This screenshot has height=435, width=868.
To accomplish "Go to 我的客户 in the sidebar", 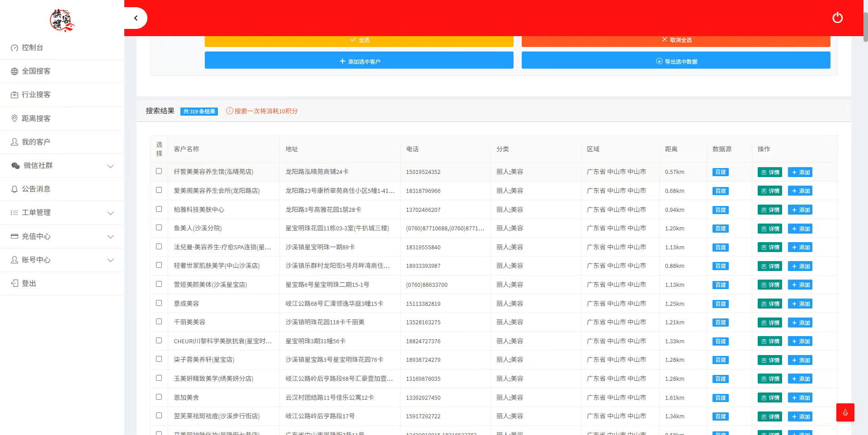I will point(36,142).
